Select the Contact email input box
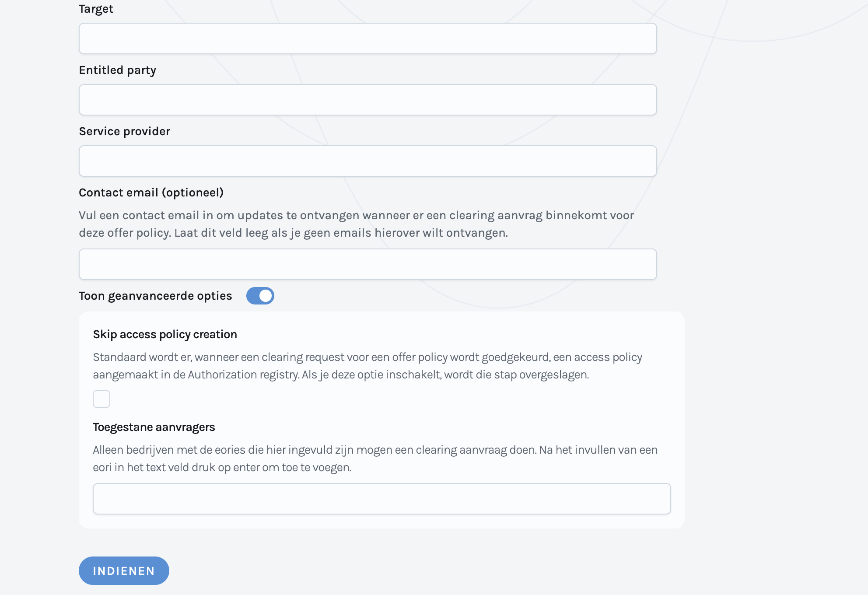868x595 pixels. point(367,264)
